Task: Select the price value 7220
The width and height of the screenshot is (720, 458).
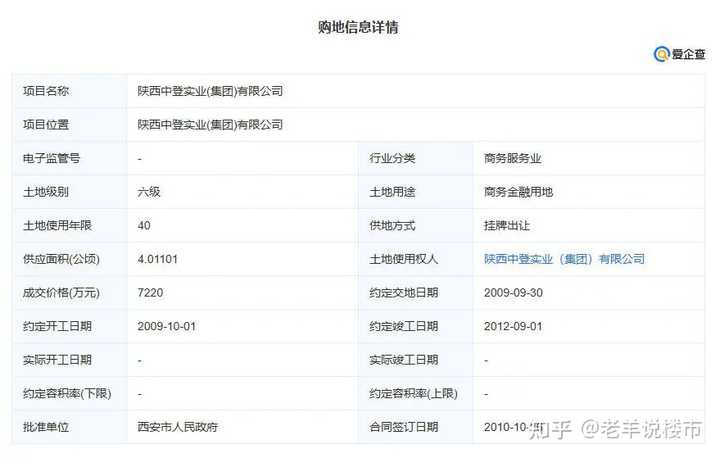Action: pos(150,293)
